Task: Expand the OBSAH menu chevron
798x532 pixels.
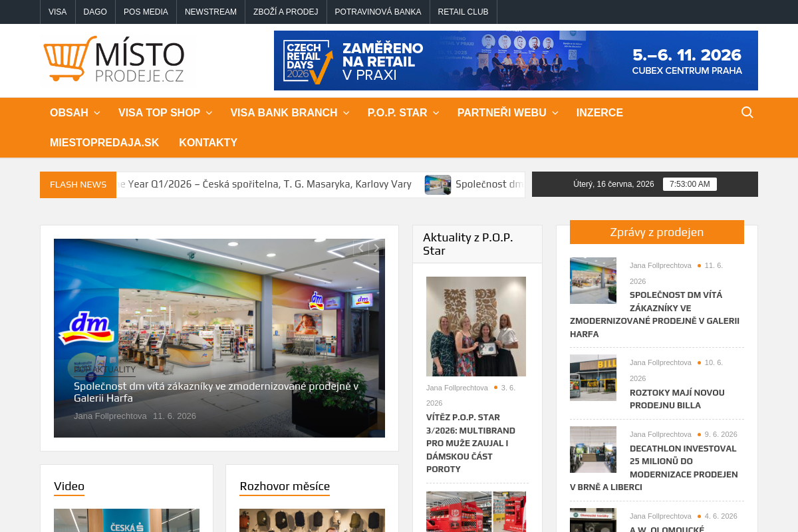Action: point(97,113)
